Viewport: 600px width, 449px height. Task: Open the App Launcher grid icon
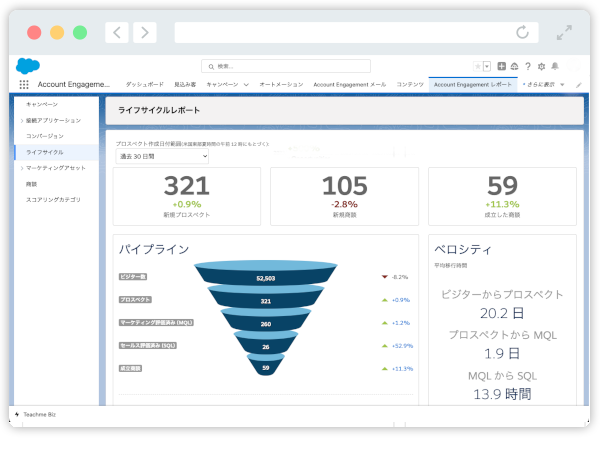click(24, 85)
